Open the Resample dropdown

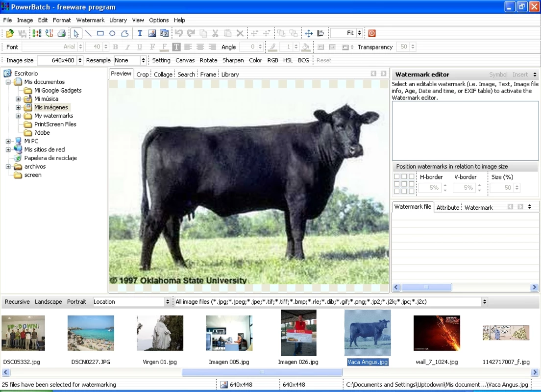[x=143, y=60]
